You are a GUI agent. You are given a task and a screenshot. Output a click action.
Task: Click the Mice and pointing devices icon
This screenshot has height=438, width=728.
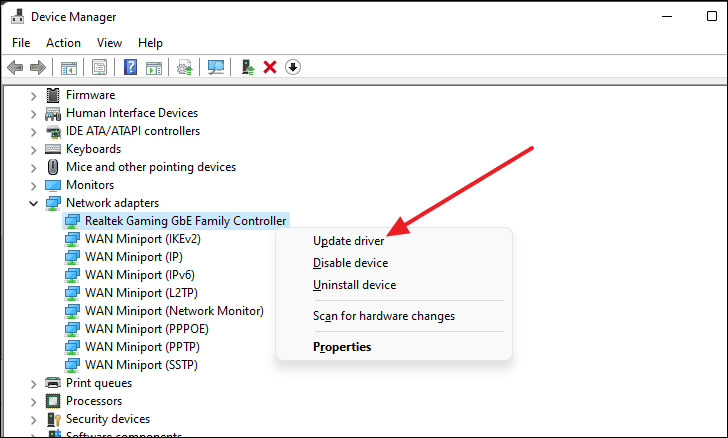tap(53, 167)
